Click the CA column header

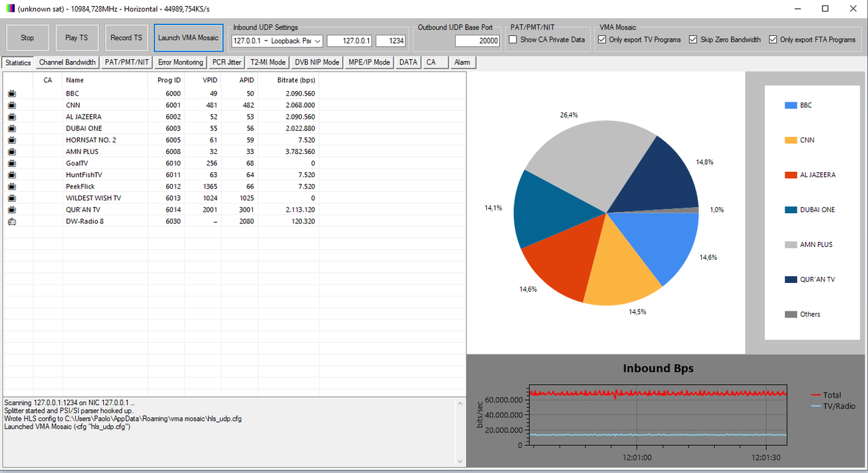47,80
